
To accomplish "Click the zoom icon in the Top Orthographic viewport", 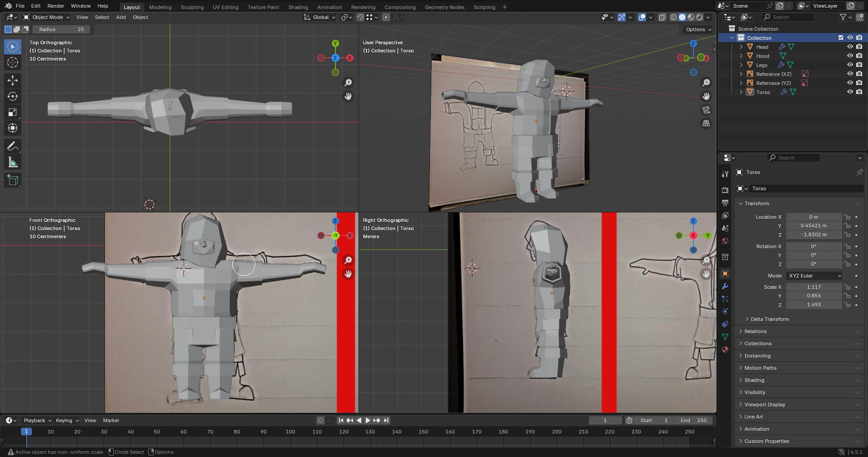I will point(348,83).
